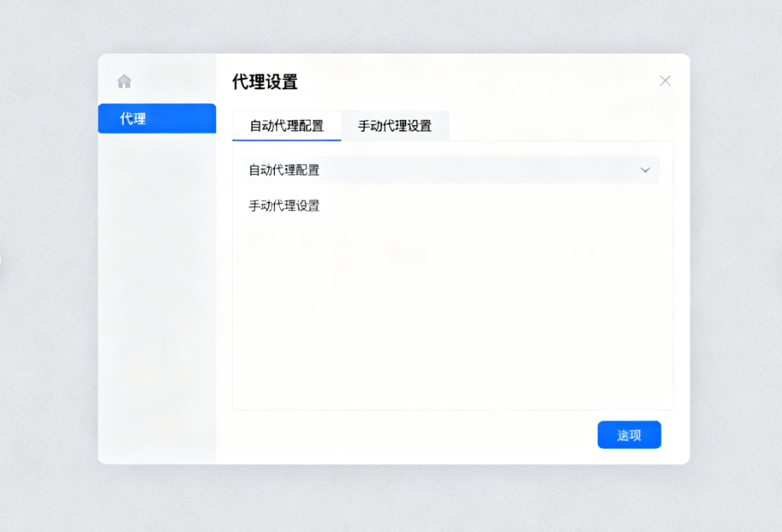
Task: Switch to the 手动代理设置 tab
Action: click(395, 125)
